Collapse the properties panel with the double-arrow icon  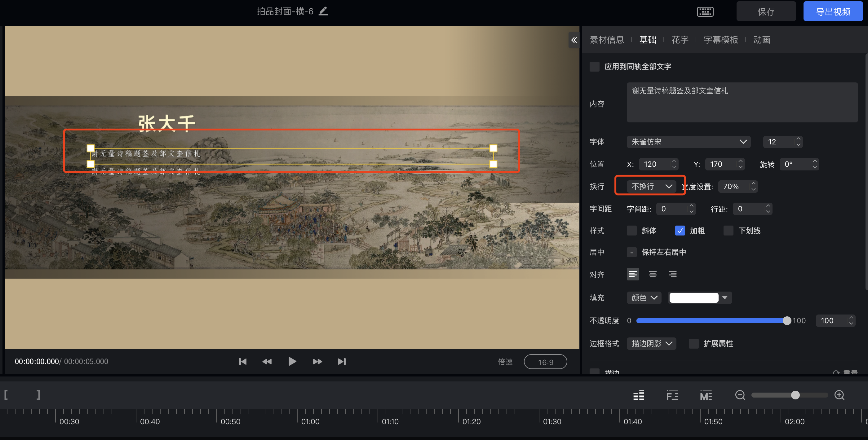tap(574, 40)
